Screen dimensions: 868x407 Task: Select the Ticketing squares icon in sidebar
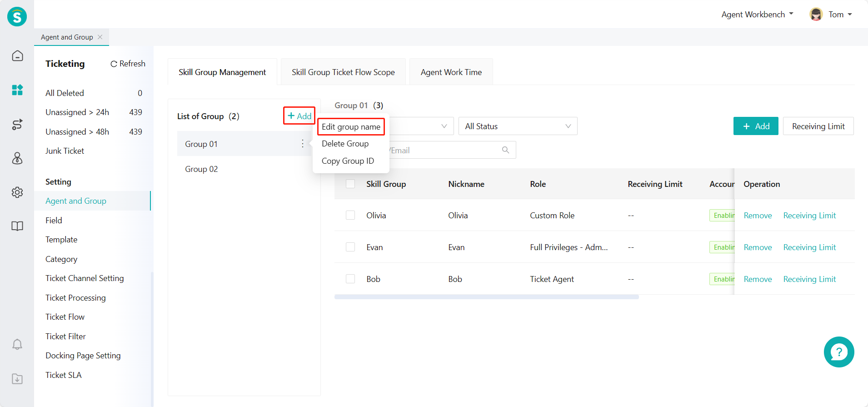(17, 90)
